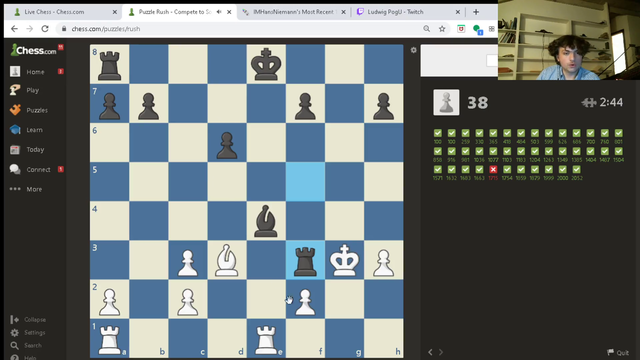This screenshot has height=360, width=640.
Task: Open a new browser tab
Action: click(x=476, y=12)
